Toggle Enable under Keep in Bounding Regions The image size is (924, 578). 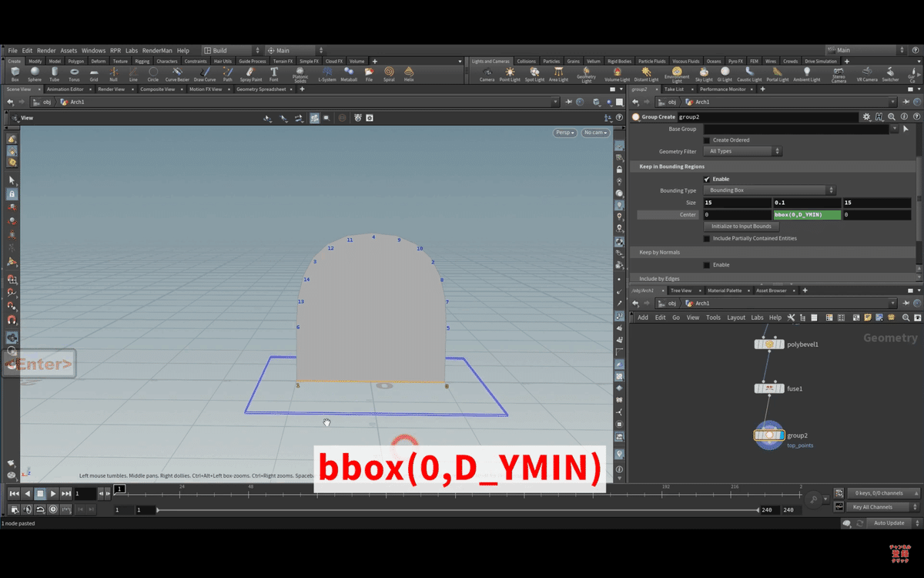tap(707, 179)
